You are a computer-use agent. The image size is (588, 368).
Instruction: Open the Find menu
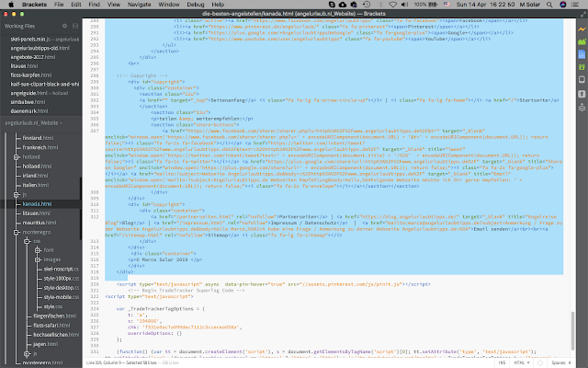[x=94, y=5]
